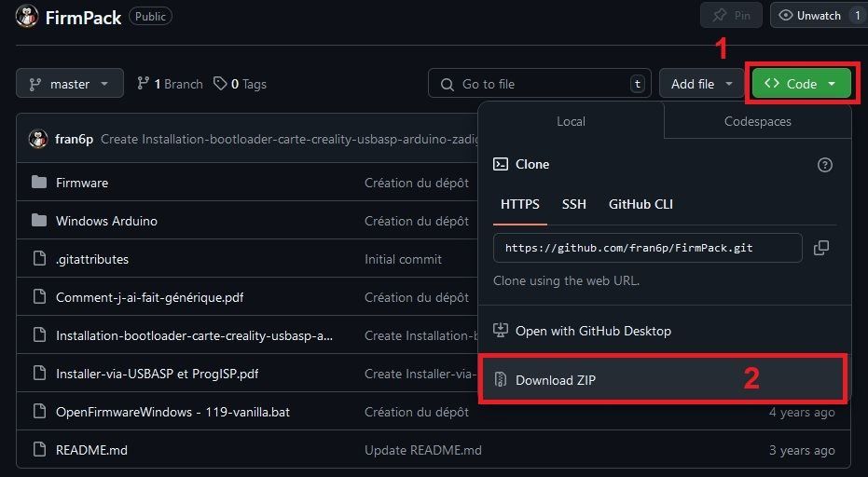
Task: Click the clone URL text field
Action: click(x=648, y=248)
